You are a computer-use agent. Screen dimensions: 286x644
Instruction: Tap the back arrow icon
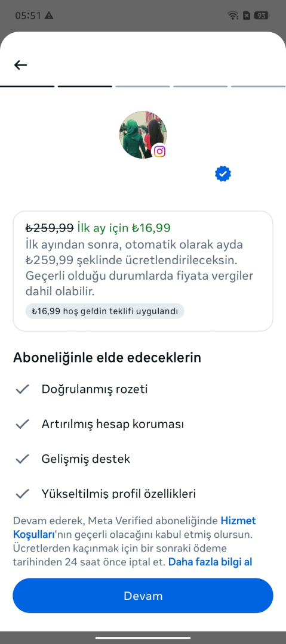[x=20, y=65]
